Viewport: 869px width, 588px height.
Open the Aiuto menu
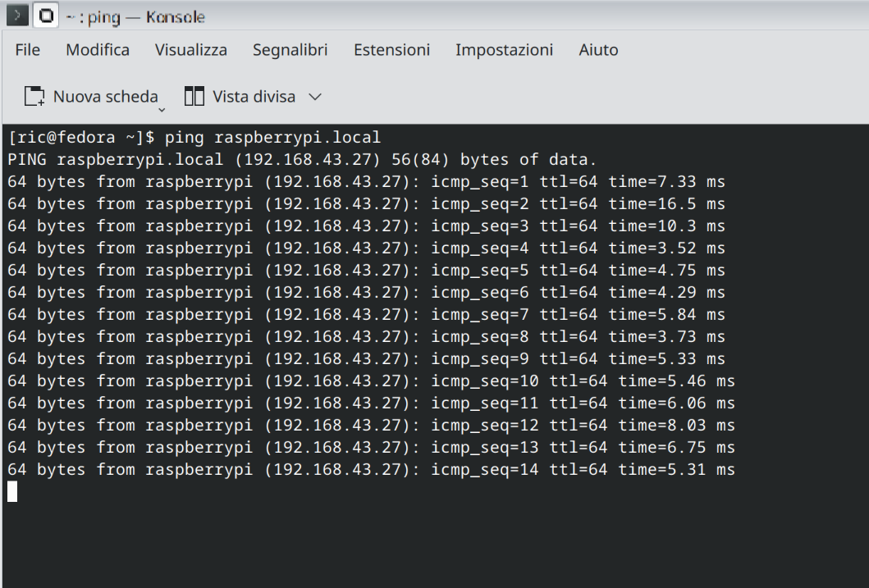pos(598,50)
